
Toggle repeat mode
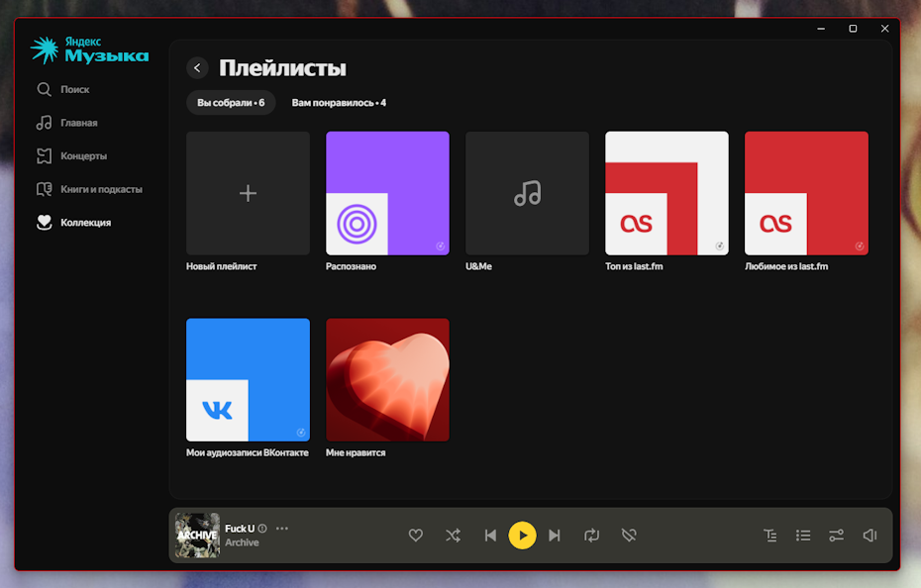tap(591, 536)
